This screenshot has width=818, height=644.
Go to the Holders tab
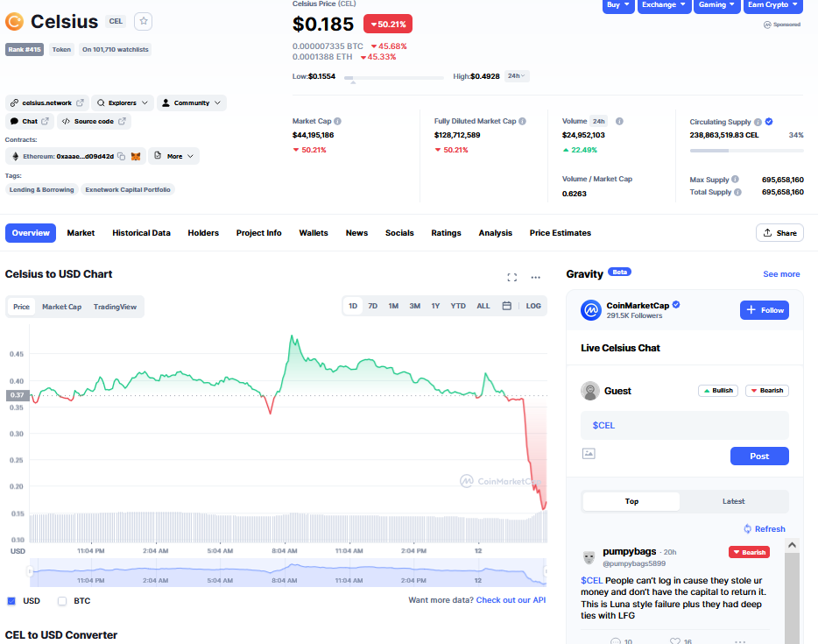pos(203,233)
